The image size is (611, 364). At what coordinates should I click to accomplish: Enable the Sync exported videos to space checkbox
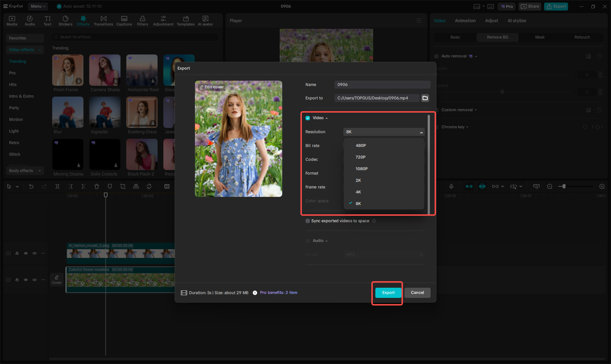(308, 221)
